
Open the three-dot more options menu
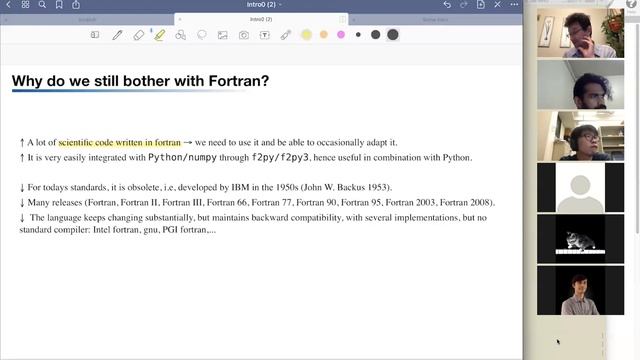coord(514,4)
